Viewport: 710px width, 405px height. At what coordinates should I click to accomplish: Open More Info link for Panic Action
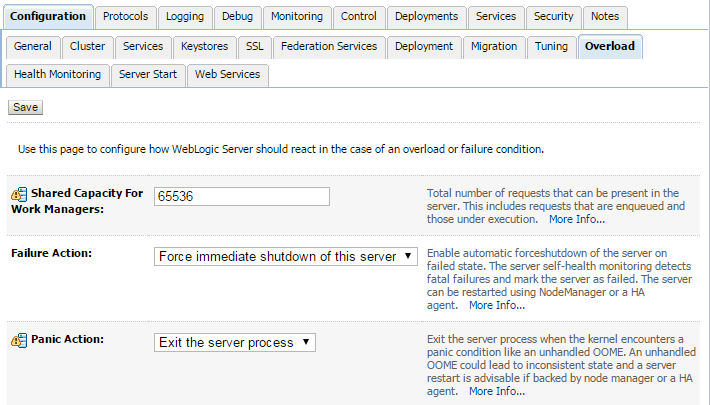click(x=496, y=391)
